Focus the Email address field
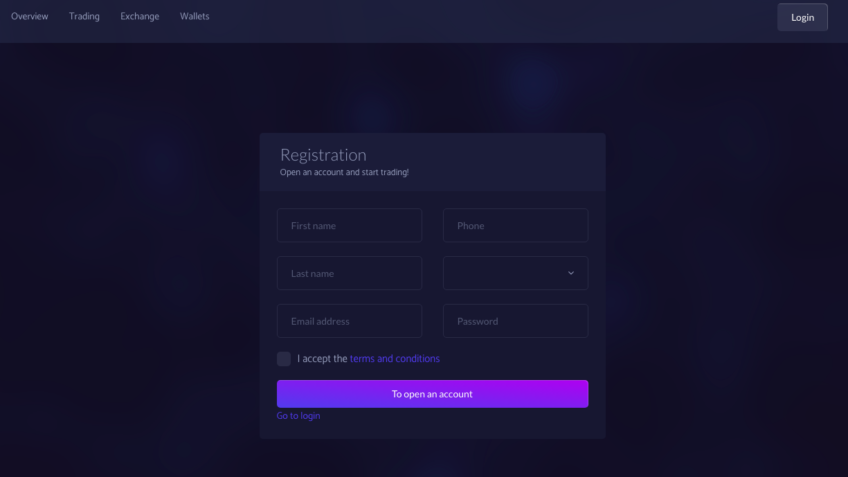The height and width of the screenshot is (477, 848). 349,321
